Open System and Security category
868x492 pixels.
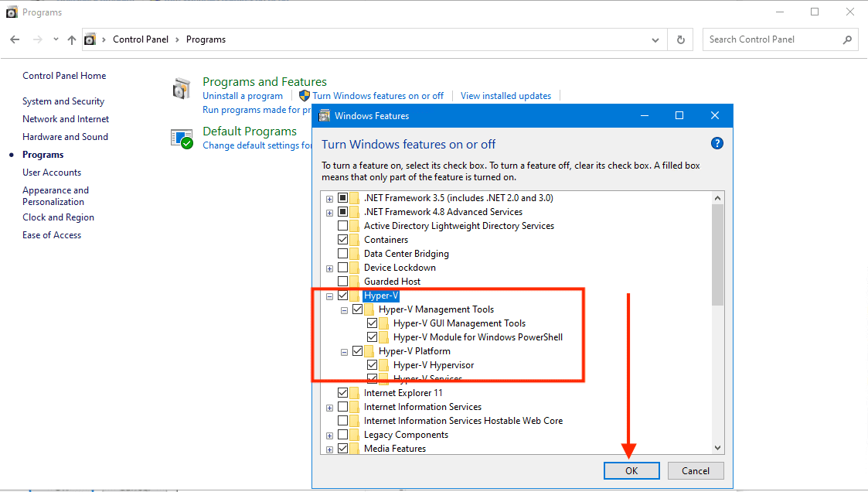[x=63, y=101]
